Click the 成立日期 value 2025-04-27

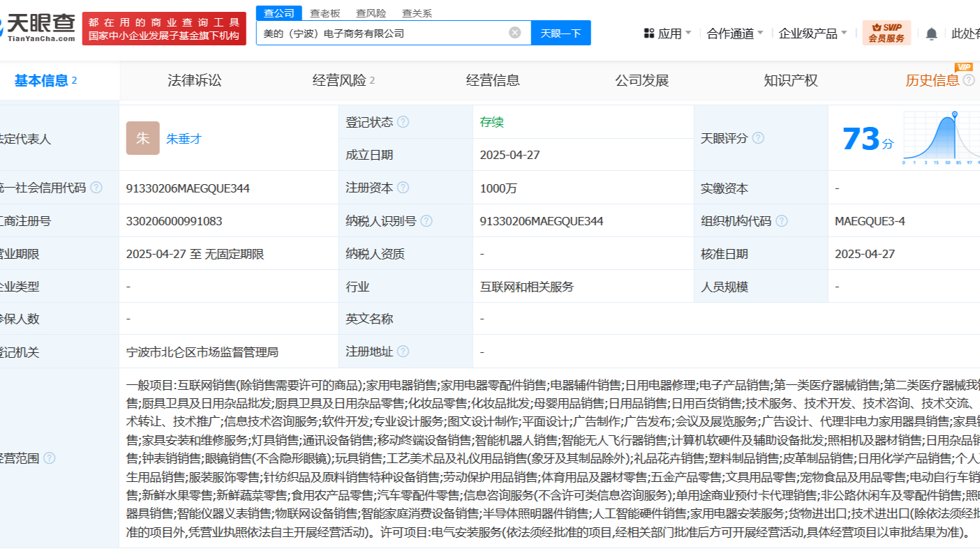pyautogui.click(x=510, y=155)
